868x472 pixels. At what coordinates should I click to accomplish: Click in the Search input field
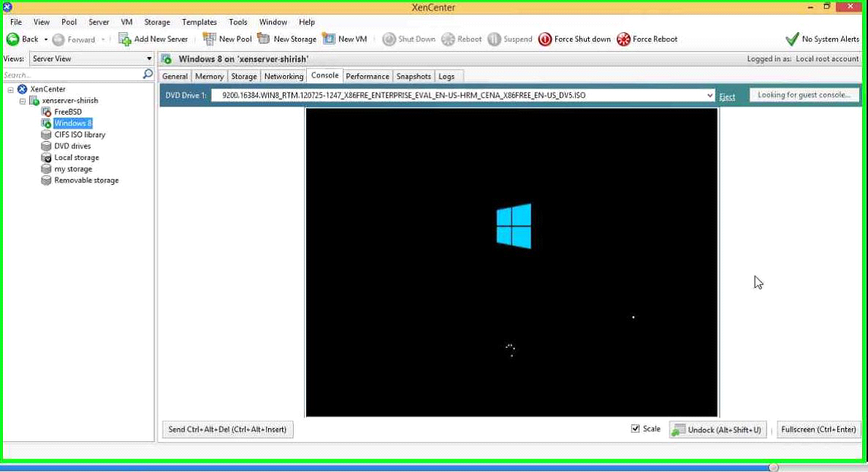72,75
